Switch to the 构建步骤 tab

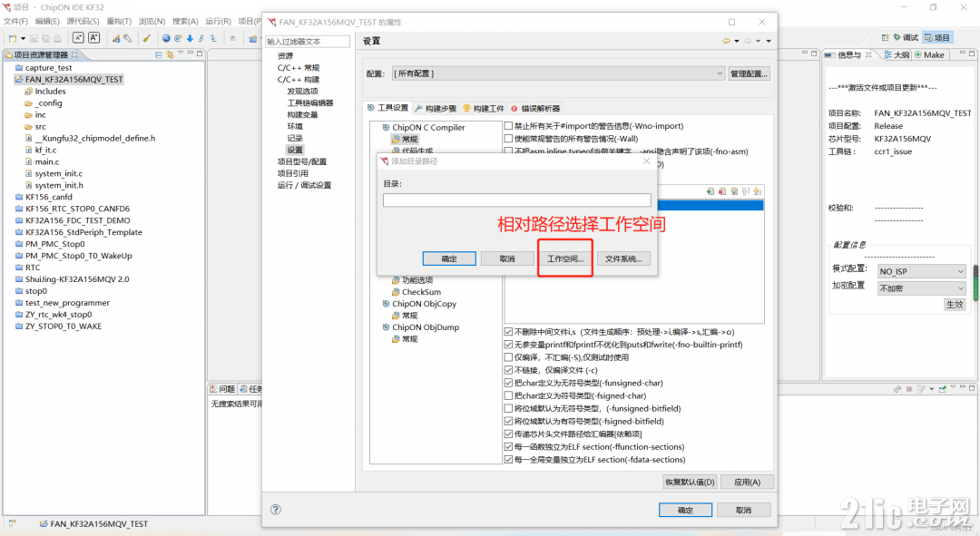(436, 108)
